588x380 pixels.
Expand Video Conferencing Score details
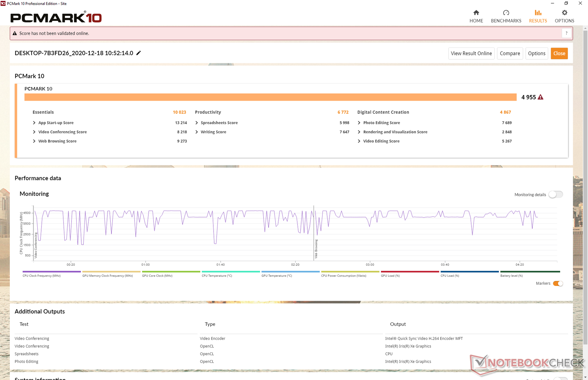point(34,132)
